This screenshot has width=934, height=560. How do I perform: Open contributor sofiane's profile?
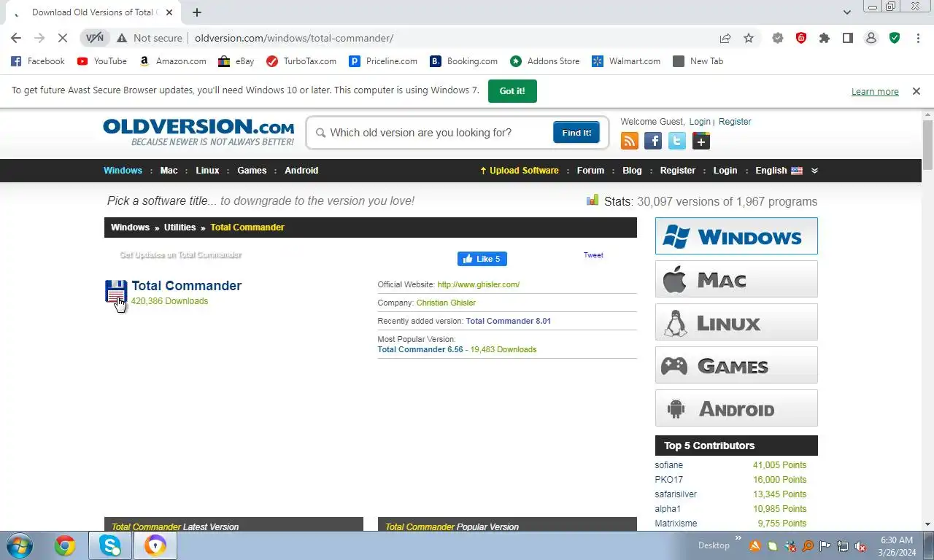pos(669,465)
